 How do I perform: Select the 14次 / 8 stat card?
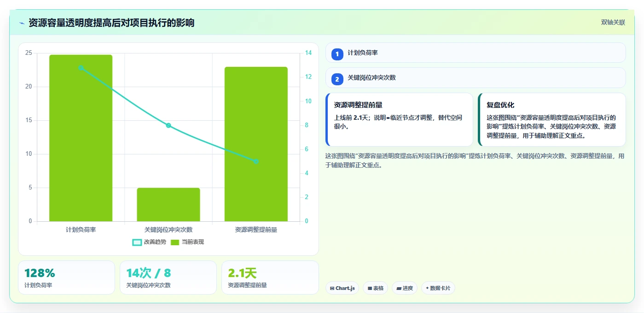point(168,278)
